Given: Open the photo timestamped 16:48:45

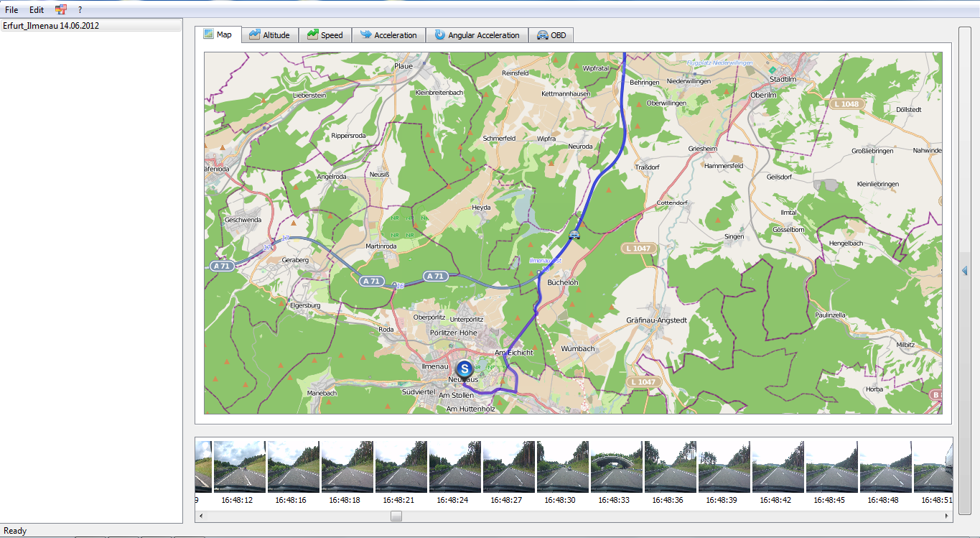Looking at the screenshot, I should (832, 466).
